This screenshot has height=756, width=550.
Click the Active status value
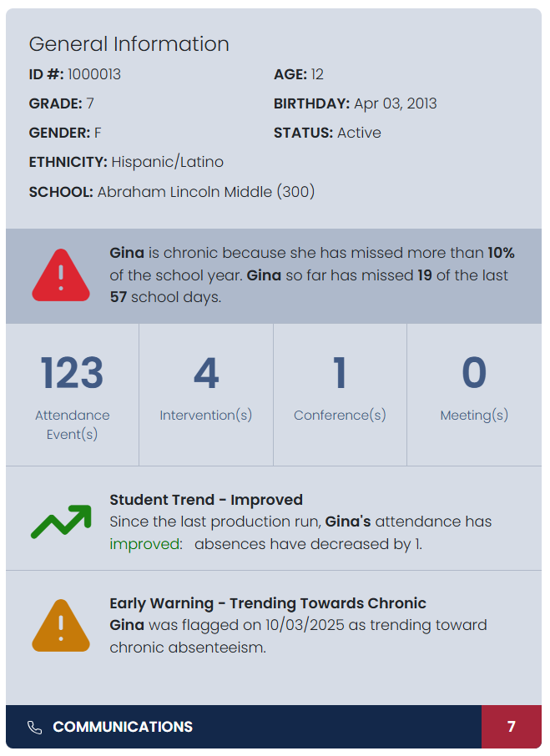pyautogui.click(x=359, y=133)
